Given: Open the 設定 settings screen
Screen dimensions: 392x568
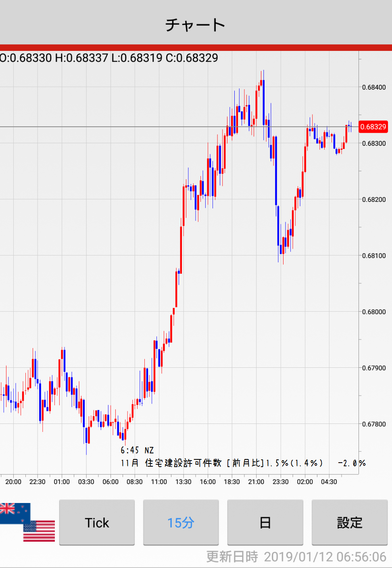Looking at the screenshot, I should coord(349,522).
